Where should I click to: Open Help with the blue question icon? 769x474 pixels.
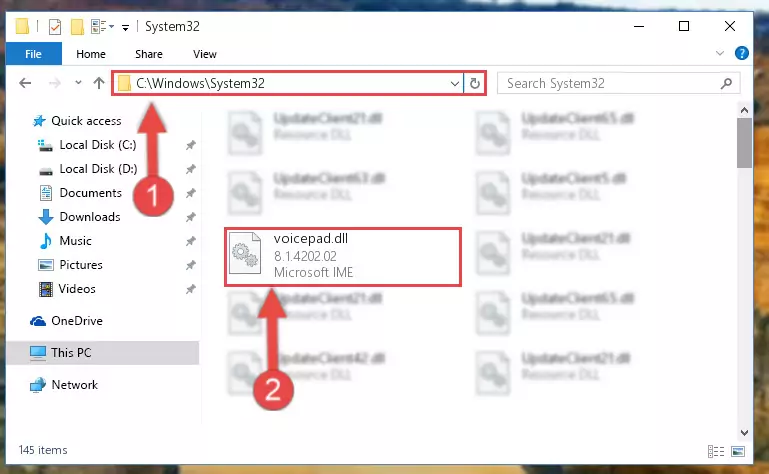click(742, 53)
